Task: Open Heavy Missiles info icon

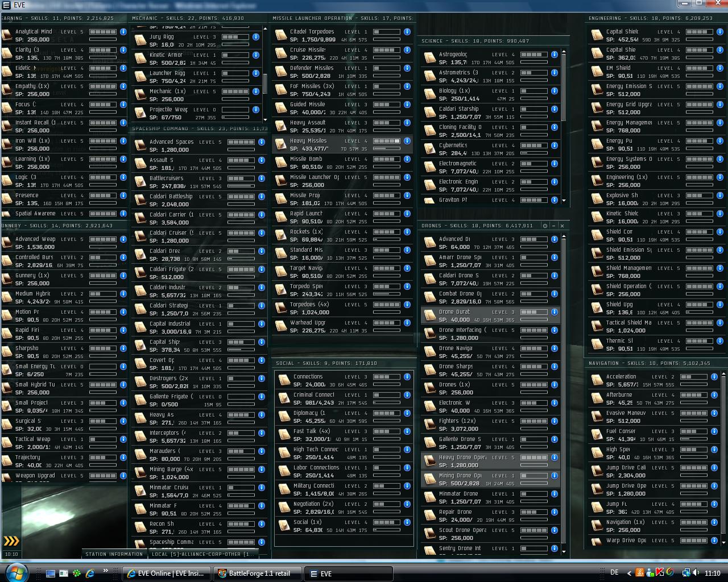Action: point(407,141)
